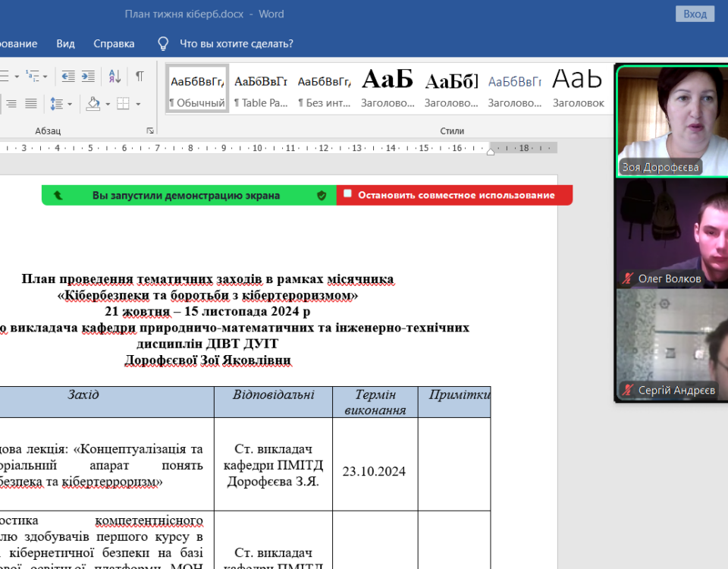Click the 'Термін виконання' table header
The image size is (728, 569).
coord(375,402)
